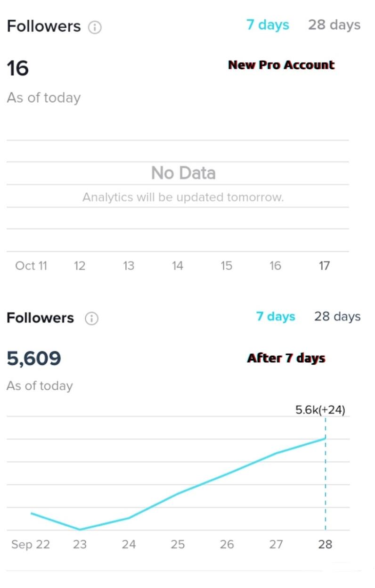This screenshot has width=375, height=588.
Task: Click date 25 on the September axis
Action: (178, 545)
